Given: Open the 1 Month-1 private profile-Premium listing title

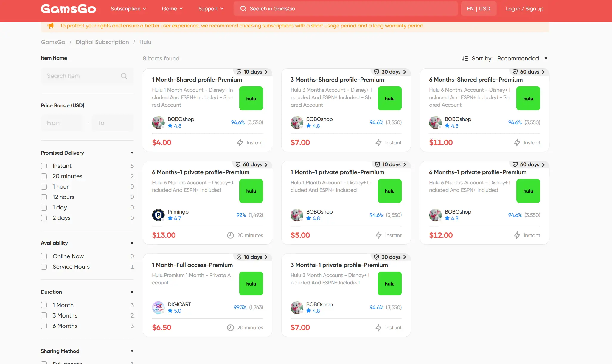Looking at the screenshot, I should pyautogui.click(x=337, y=172).
